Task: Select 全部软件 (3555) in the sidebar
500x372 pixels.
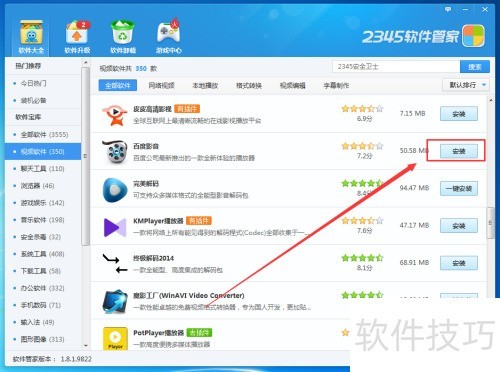Action: click(43, 135)
